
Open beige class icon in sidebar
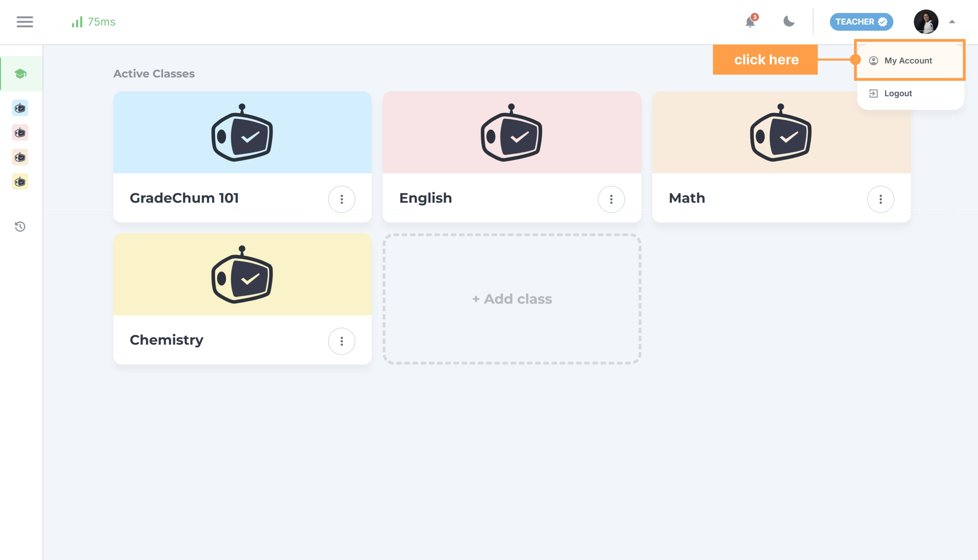pyautogui.click(x=20, y=157)
